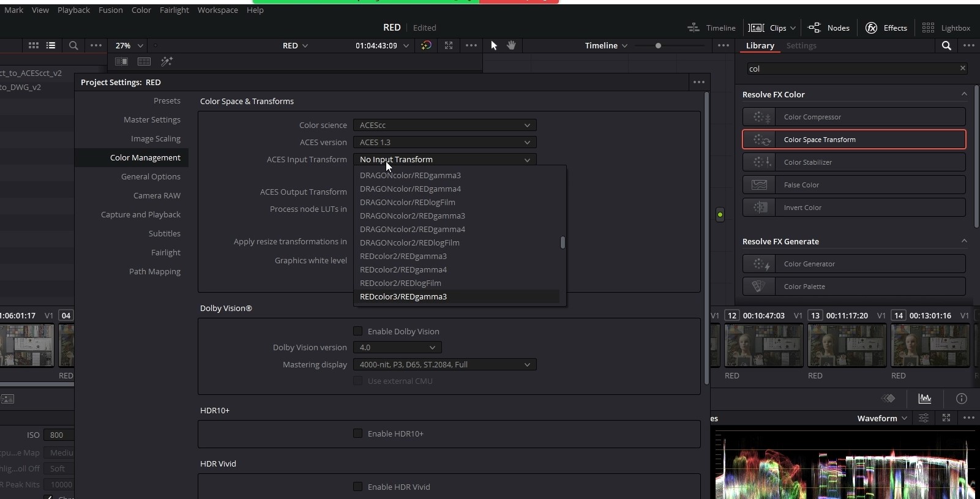The height and width of the screenshot is (499, 980).
Task: Select clip 13 thumbnail
Action: tap(847, 345)
